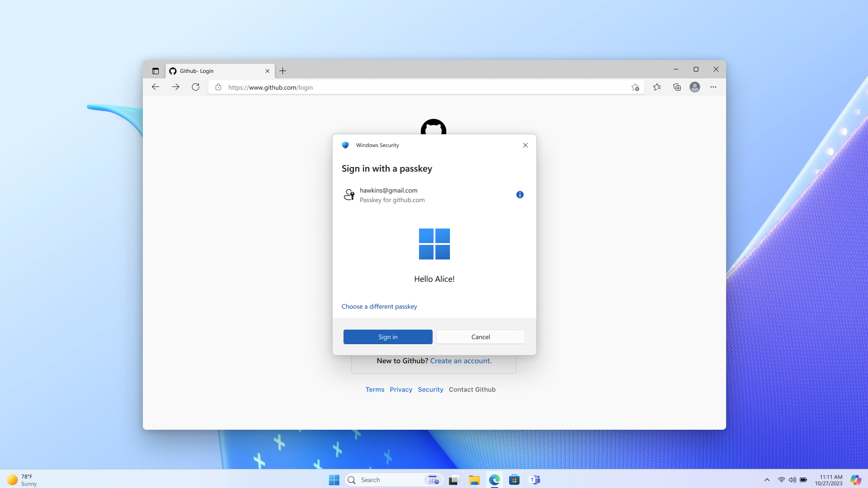
Task: Open the vertical tabs panel
Action: pyautogui.click(x=156, y=71)
